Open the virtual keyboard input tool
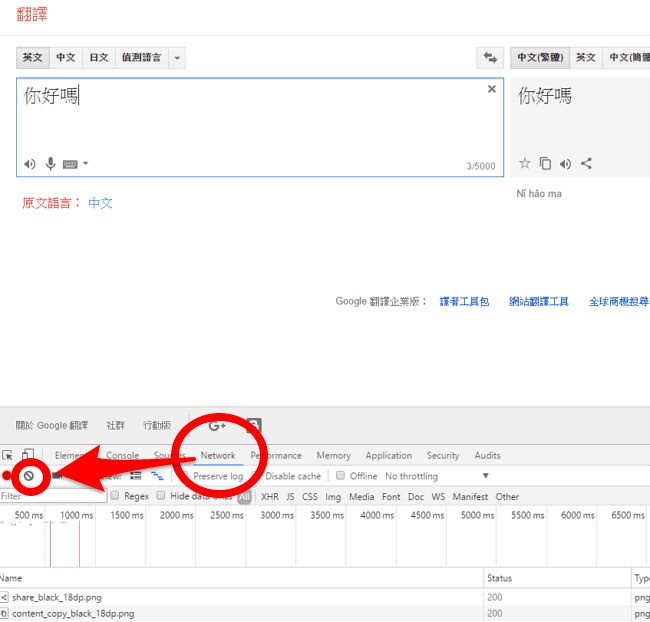The width and height of the screenshot is (650, 622). (x=70, y=164)
